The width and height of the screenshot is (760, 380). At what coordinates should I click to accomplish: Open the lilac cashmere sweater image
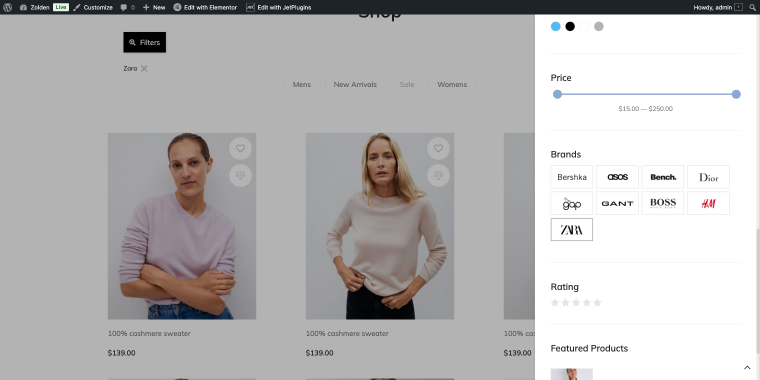pos(182,226)
